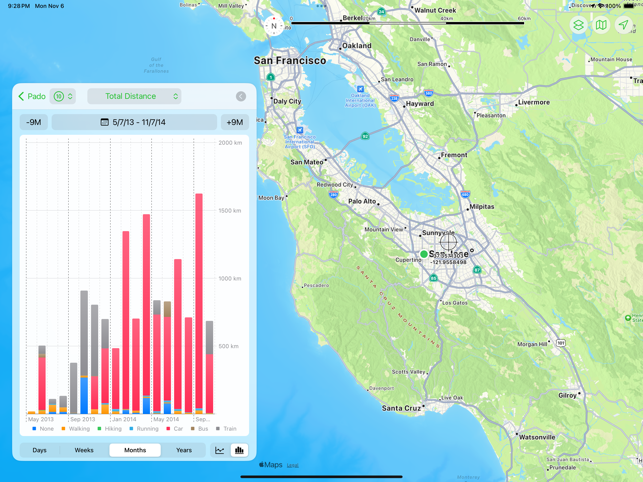Image resolution: width=643 pixels, height=482 pixels.
Task: Click the Jan 2014 axis label
Action: (x=124, y=419)
